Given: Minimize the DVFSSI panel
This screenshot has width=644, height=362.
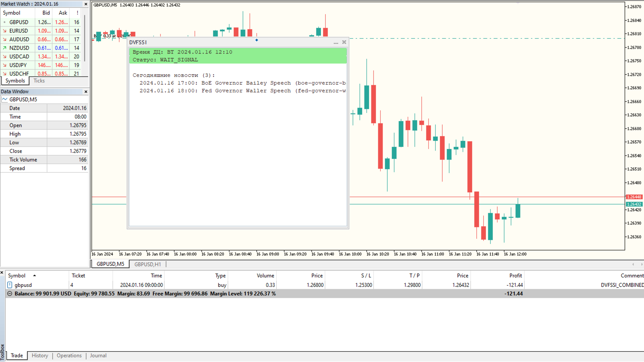Looking at the screenshot, I should click(336, 43).
